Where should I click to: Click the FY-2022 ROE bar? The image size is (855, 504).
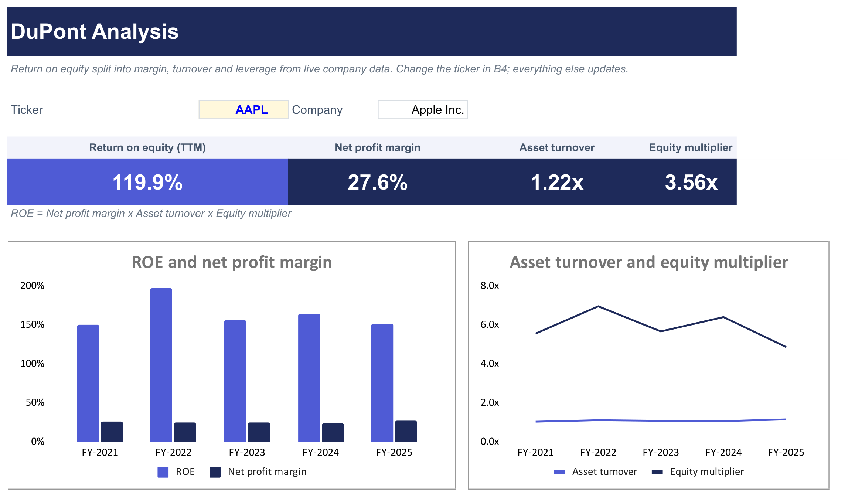click(161, 365)
